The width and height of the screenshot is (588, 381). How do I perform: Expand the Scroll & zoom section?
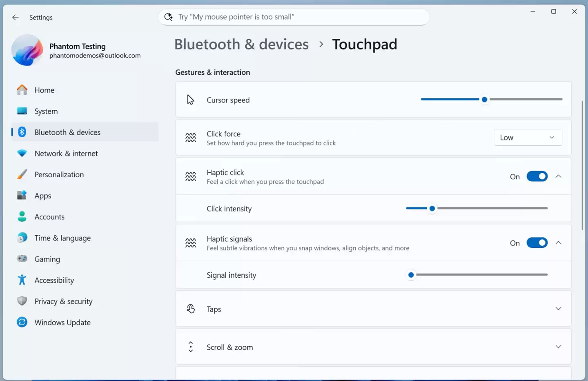click(x=558, y=347)
